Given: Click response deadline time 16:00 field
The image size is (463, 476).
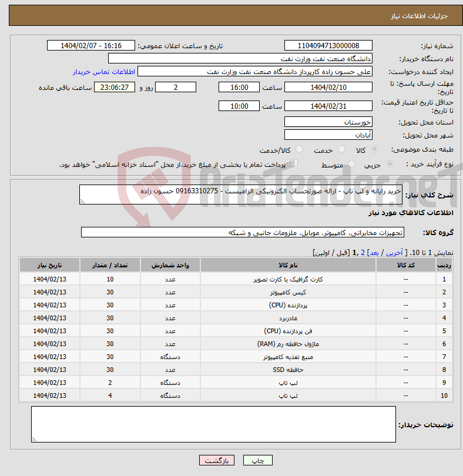Looking at the screenshot, I should [x=239, y=88].
